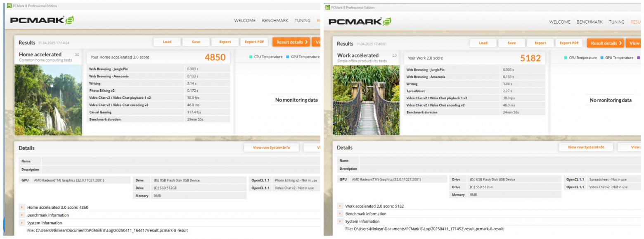Click the Description field in right window Details
Screen dimensions: 644x239
pyautogui.click(x=500, y=169)
